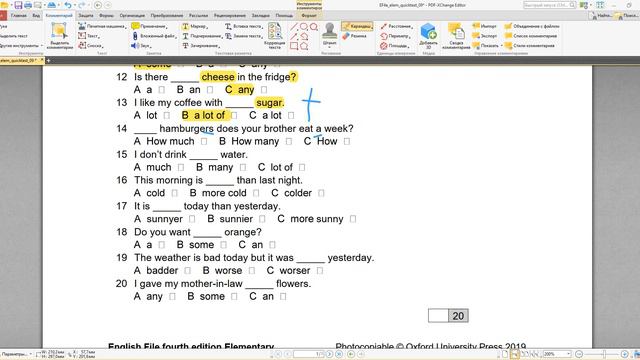
Task: Click the zoom slider in the status bar
Action: [604, 354]
